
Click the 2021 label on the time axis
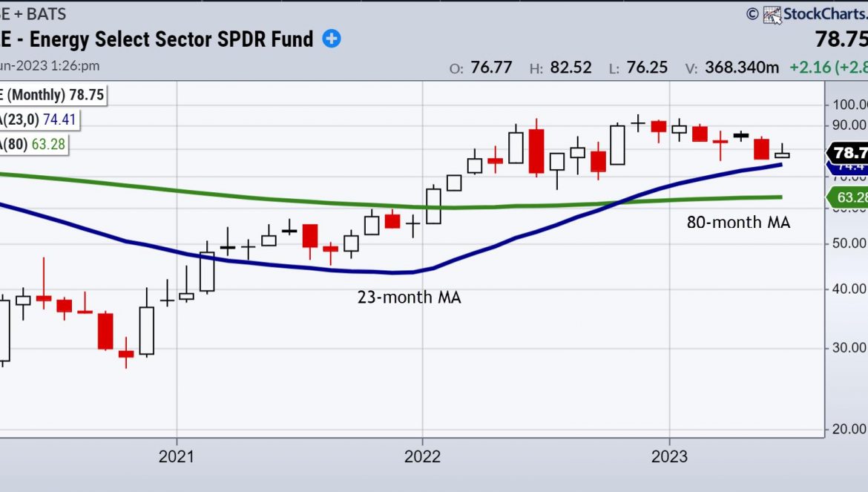click(x=177, y=456)
